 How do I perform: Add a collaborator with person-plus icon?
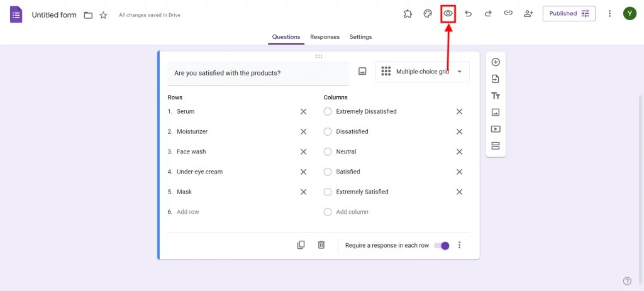click(528, 14)
